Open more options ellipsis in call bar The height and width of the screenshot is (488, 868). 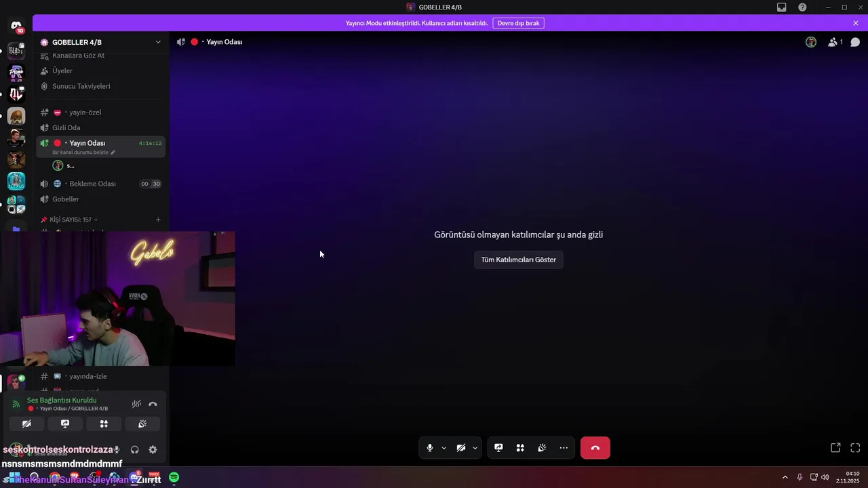(564, 448)
